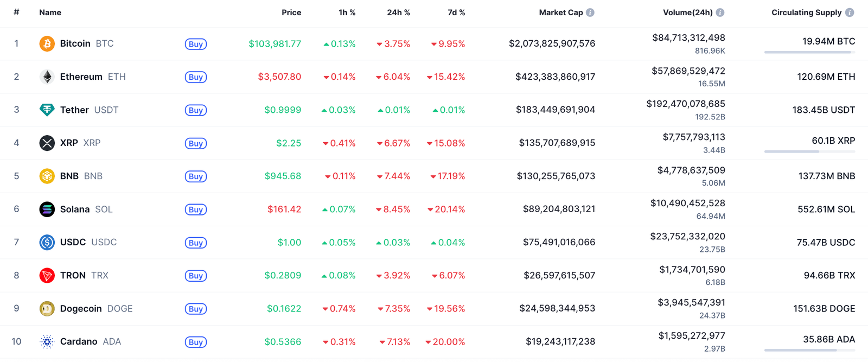Sort the table by Price column
This screenshot has width=868, height=362.
pos(291,12)
